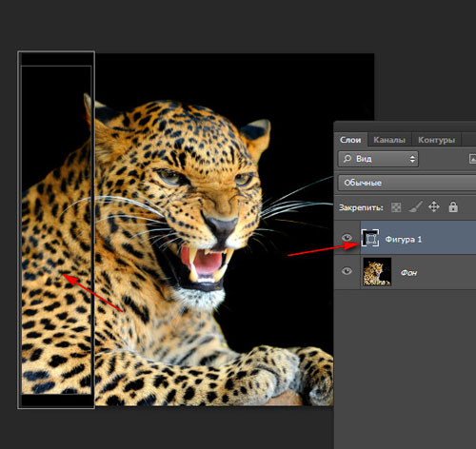Lock layer position with move icon
The height and width of the screenshot is (449, 476).
[x=434, y=207]
